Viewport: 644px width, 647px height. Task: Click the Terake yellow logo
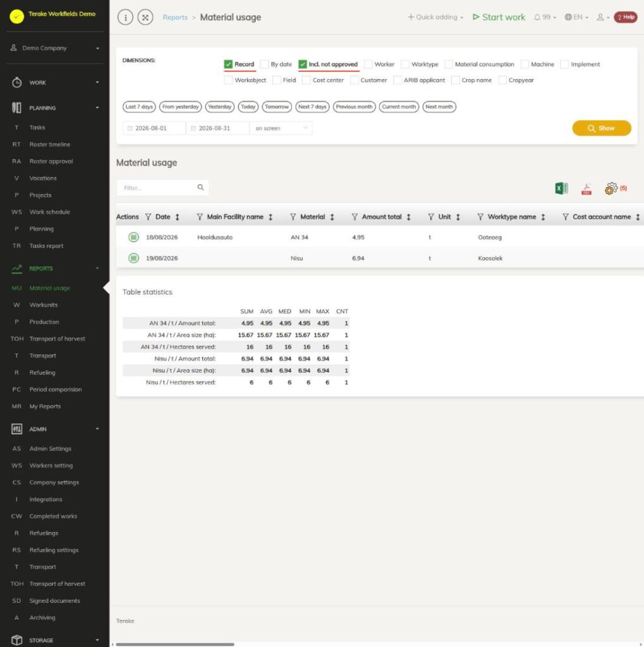tap(16, 16)
